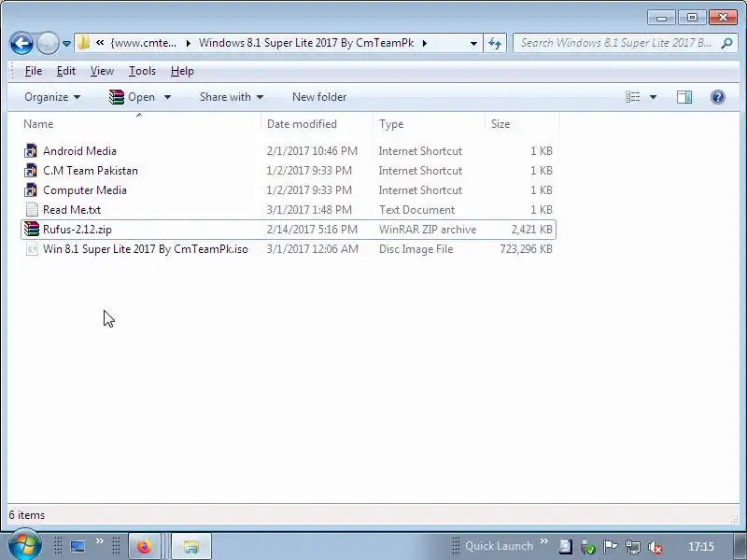Change view with the views icon
The width and height of the screenshot is (747, 560).
[x=633, y=97]
